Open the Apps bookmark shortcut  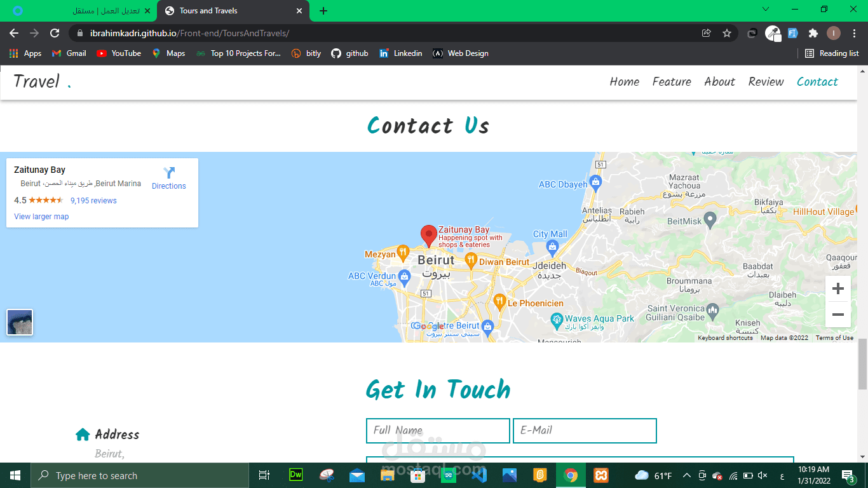25,53
